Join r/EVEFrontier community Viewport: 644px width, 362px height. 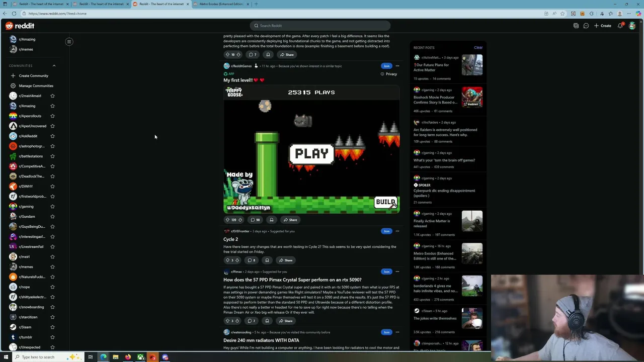[x=386, y=231]
